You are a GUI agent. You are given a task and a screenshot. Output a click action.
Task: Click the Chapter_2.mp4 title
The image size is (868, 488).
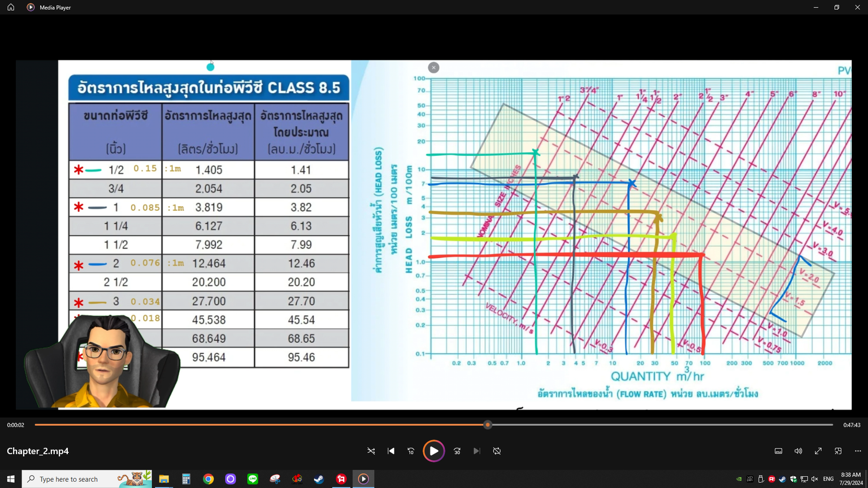coord(38,451)
